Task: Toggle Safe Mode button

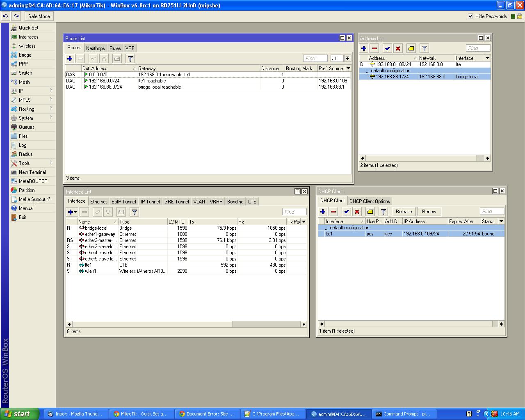Action: 39,16
